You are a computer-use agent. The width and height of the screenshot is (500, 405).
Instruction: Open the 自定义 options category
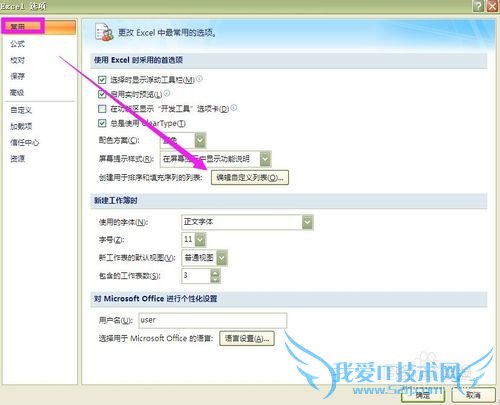point(21,110)
